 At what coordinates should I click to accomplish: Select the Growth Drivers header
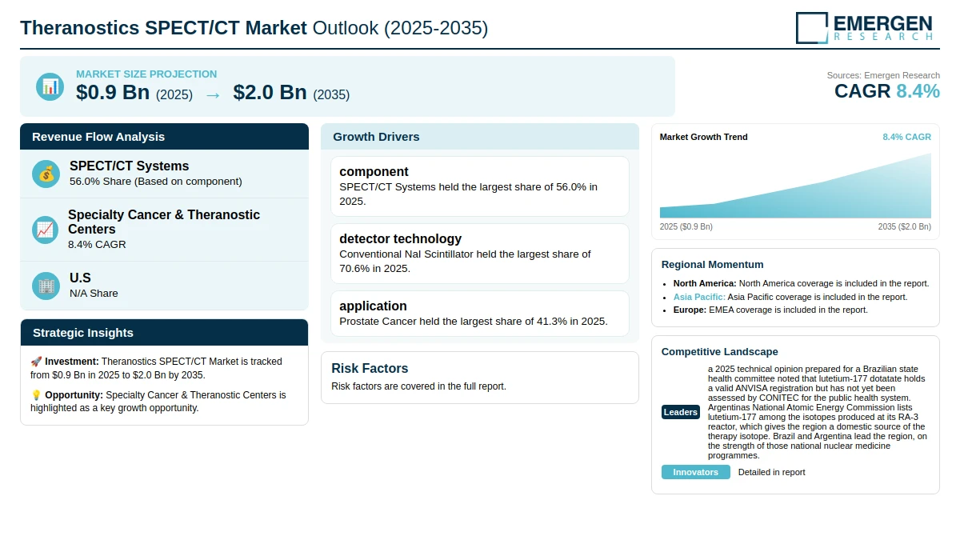(x=480, y=137)
